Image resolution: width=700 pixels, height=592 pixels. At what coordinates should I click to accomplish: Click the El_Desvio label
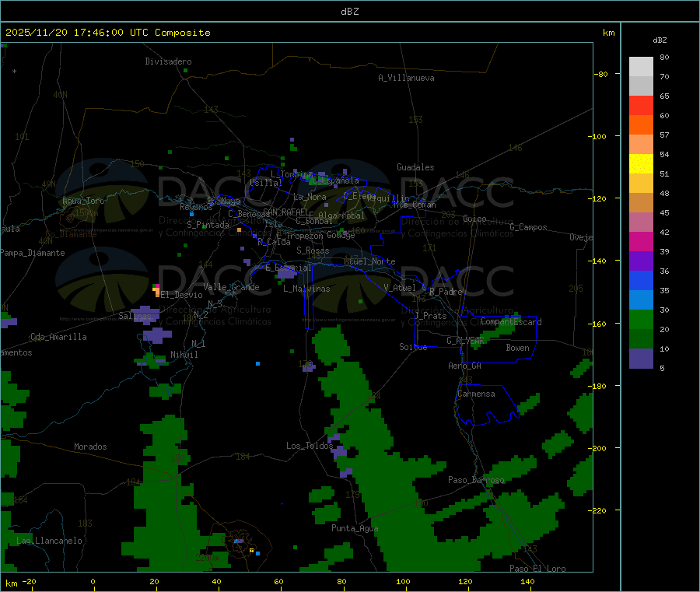181,295
